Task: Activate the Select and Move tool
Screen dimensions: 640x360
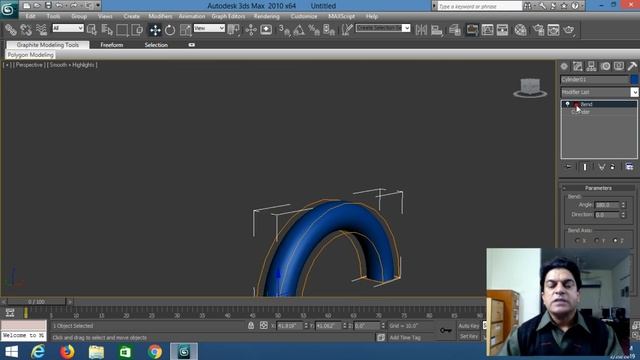Action: 155,30
